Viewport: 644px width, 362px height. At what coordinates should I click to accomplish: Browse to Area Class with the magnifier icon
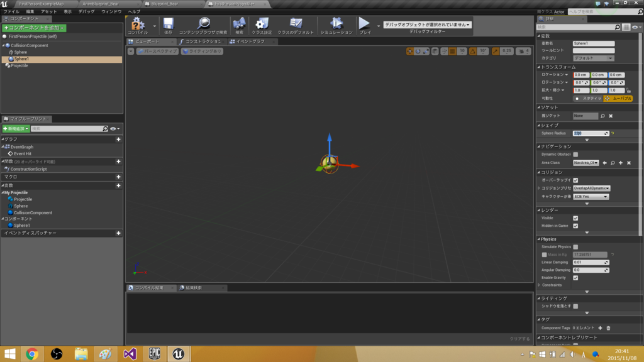[613, 163]
